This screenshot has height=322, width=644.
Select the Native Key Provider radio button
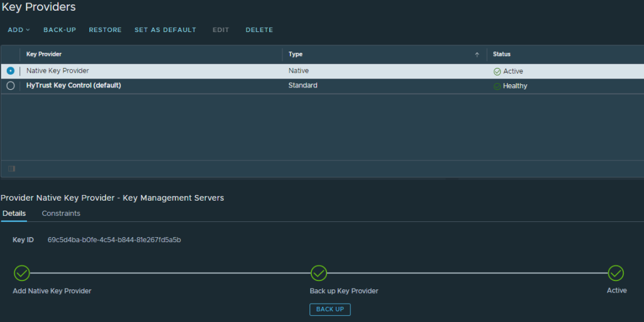click(x=11, y=71)
